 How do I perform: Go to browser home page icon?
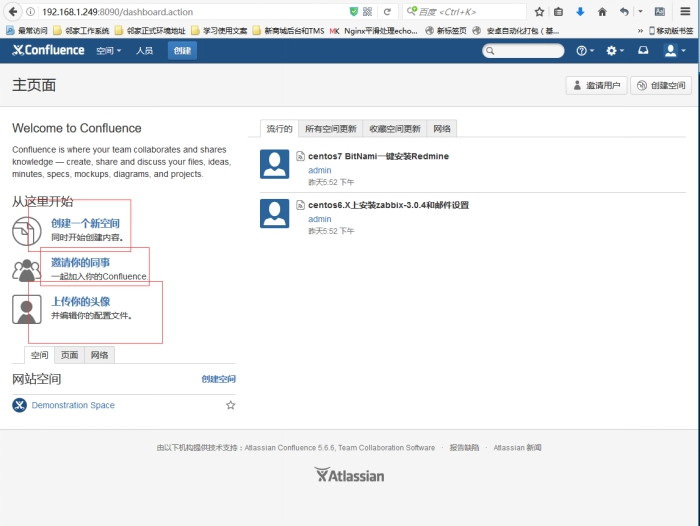[602, 12]
